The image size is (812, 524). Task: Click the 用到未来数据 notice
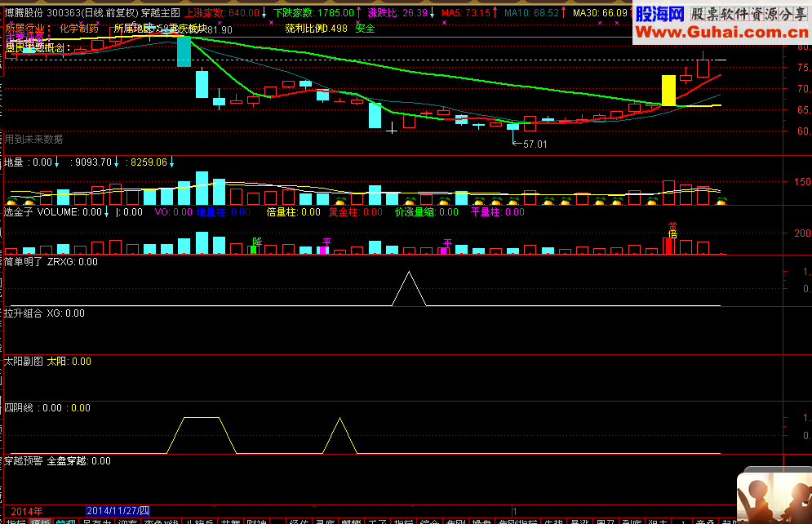(x=33, y=140)
